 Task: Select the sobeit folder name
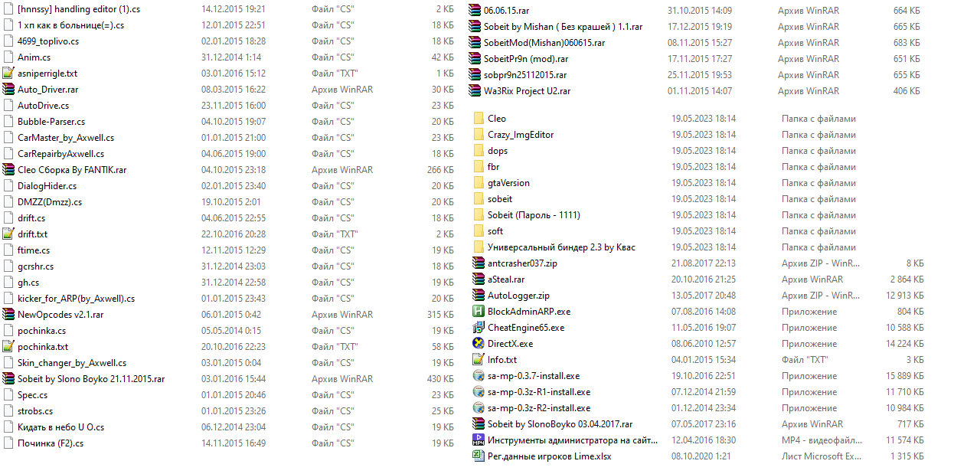(x=500, y=199)
